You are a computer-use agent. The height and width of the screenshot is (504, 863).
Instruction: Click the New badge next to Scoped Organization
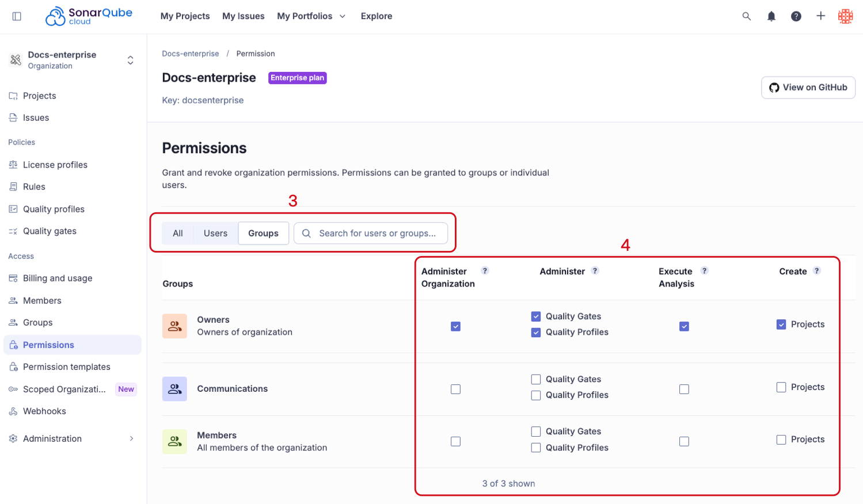tap(126, 389)
